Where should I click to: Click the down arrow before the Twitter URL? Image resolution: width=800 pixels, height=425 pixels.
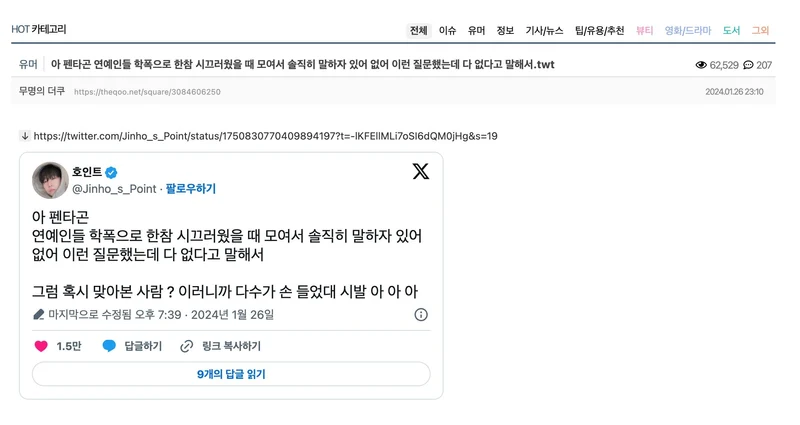tap(25, 136)
